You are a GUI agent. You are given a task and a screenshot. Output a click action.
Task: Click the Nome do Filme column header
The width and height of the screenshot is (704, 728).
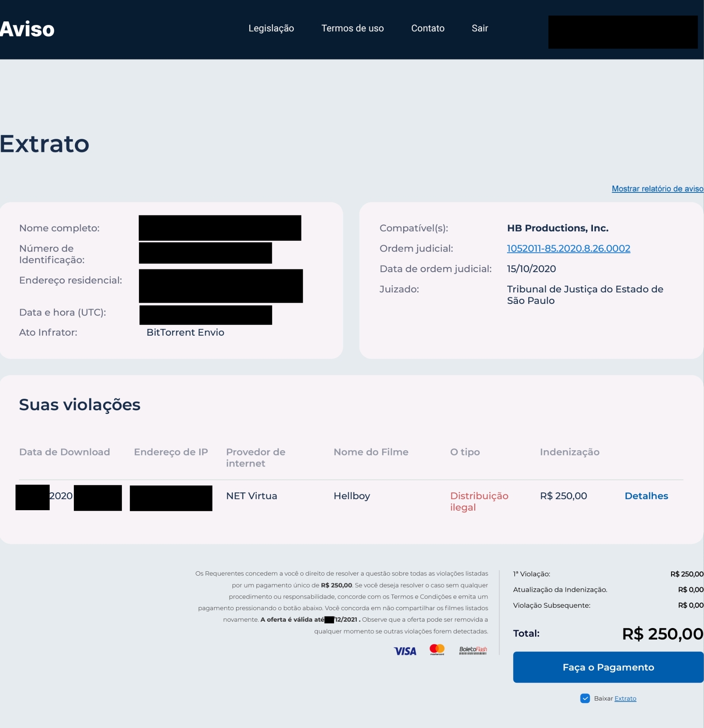pos(371,452)
